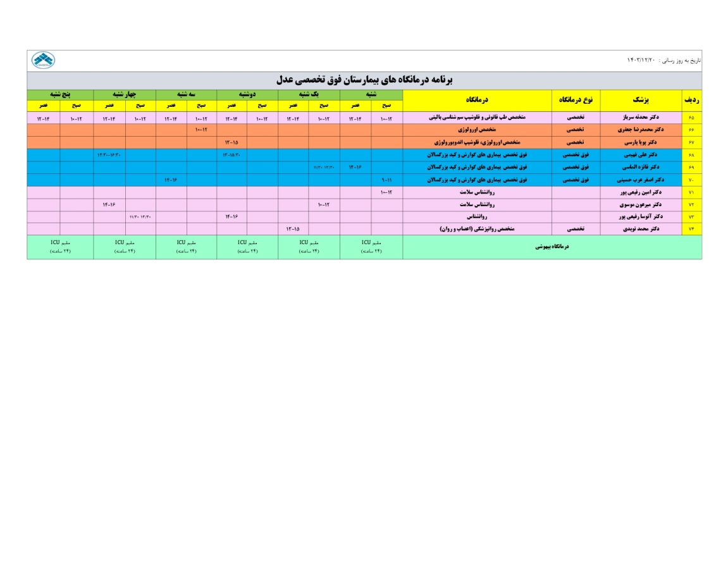Click Sunday morning '۱۰-۱۲' in row ۷۲
The width and height of the screenshot is (728, 563).
pyautogui.click(x=324, y=205)
